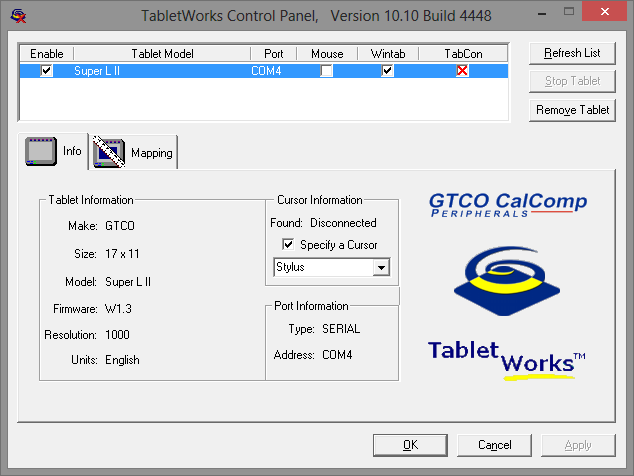Uncheck Specify a Cursor option
The image size is (634, 476).
(x=288, y=245)
